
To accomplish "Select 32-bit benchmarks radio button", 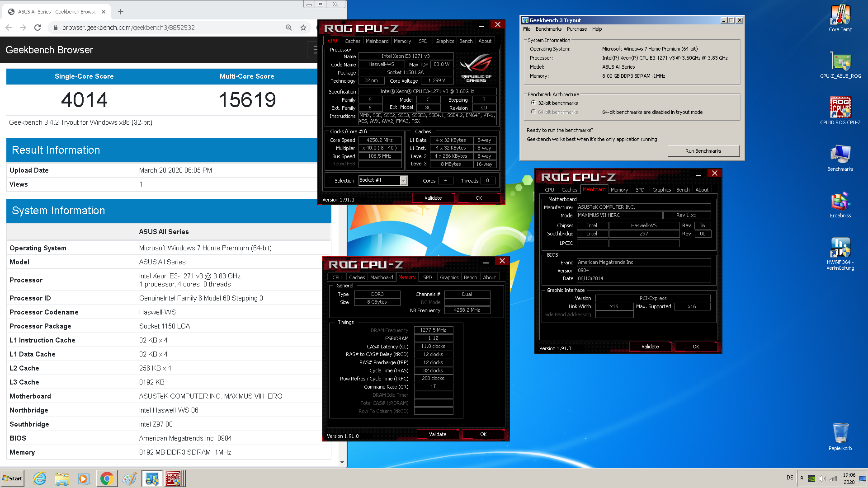I will 533,103.
